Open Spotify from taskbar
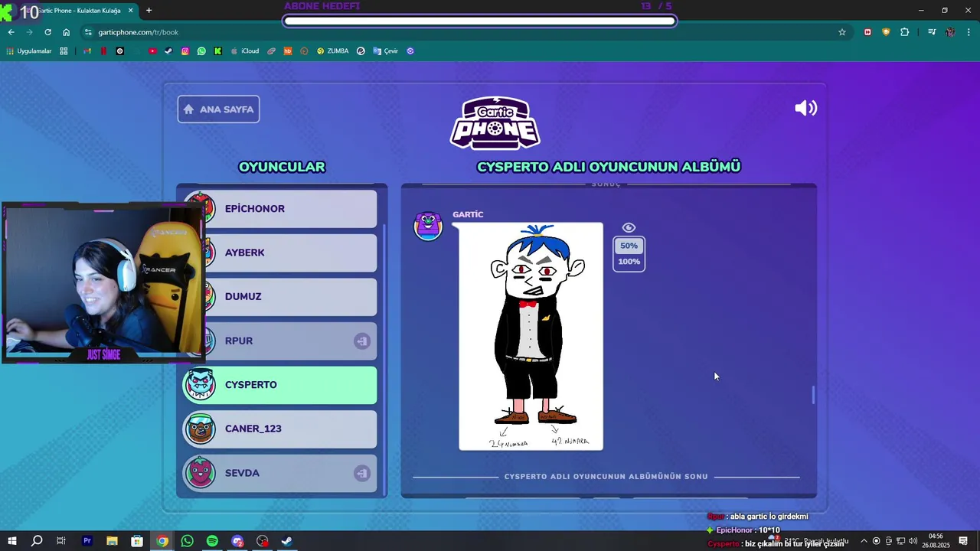The height and width of the screenshot is (551, 980). [212, 541]
